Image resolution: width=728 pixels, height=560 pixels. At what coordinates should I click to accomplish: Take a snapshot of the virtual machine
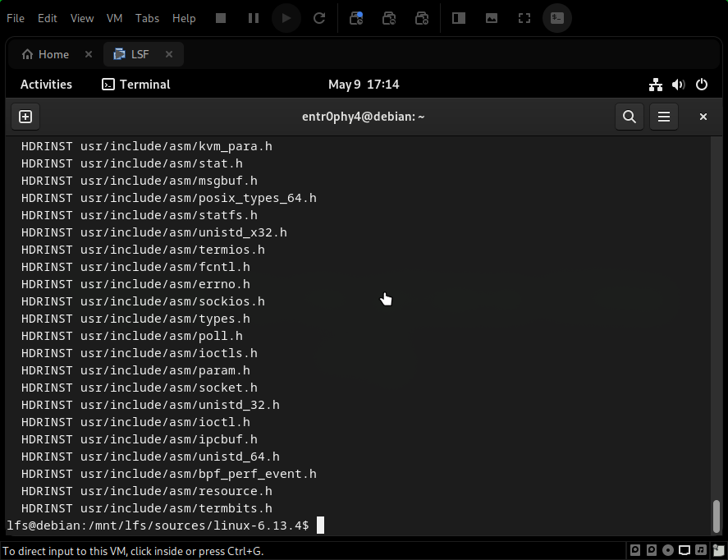tap(355, 17)
